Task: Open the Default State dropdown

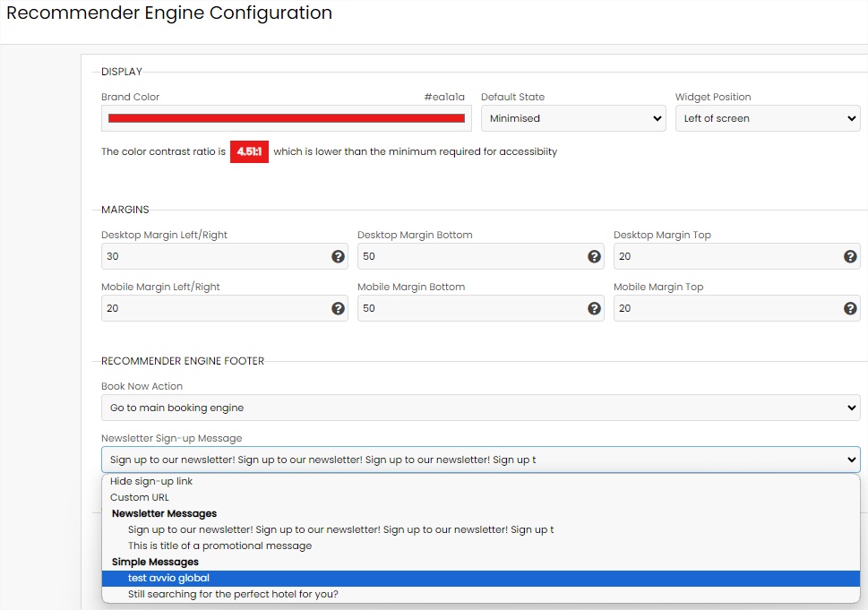Action: pyautogui.click(x=573, y=118)
